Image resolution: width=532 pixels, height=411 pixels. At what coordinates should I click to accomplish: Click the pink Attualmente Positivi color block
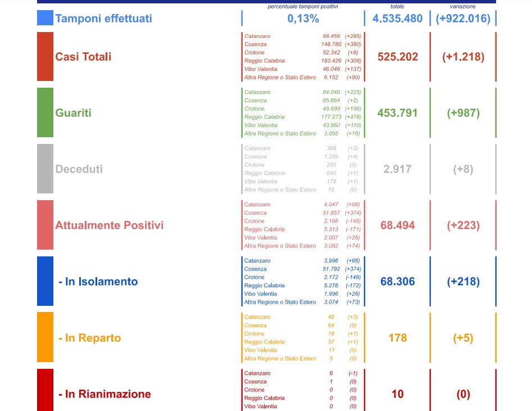[45, 225]
